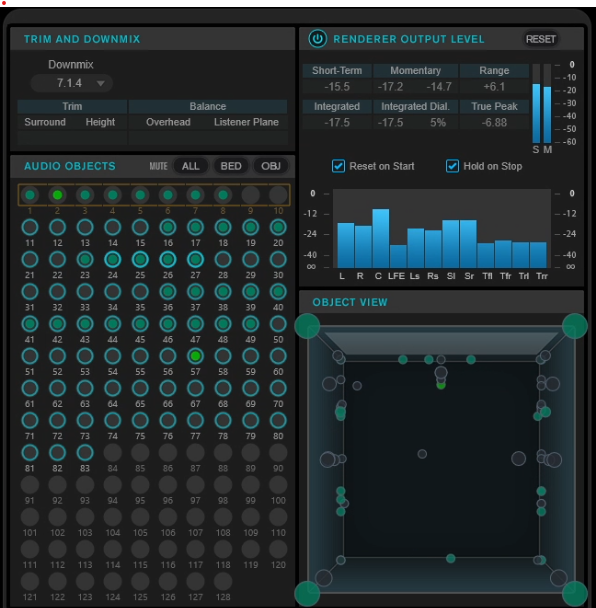Select inactive audio object 95
The height and width of the screenshot is (608, 596).
coord(140,485)
